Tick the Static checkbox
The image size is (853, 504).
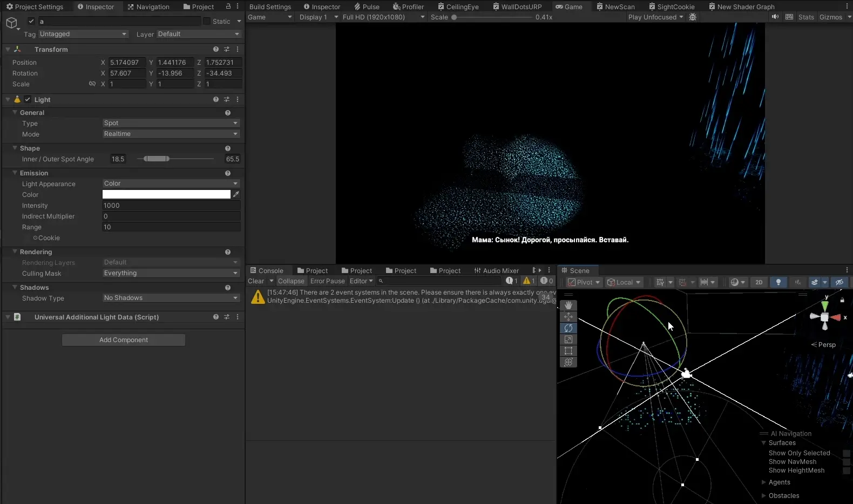(x=207, y=22)
